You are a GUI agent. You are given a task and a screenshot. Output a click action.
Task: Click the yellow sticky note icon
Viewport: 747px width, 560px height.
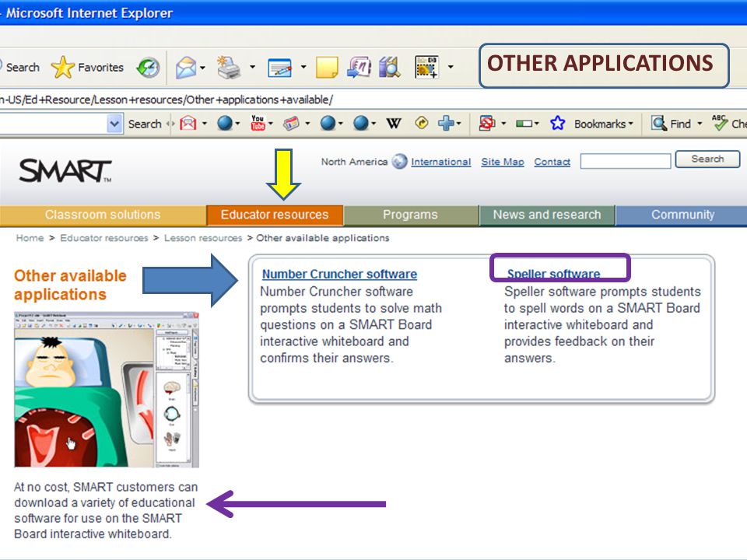(x=327, y=67)
